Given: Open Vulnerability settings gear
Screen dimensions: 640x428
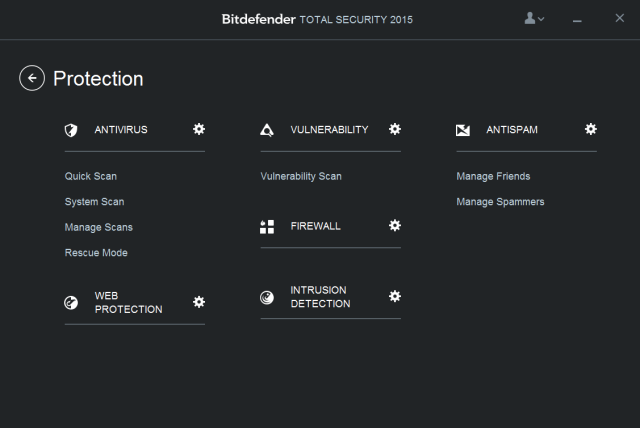Looking at the screenshot, I should click(395, 129).
